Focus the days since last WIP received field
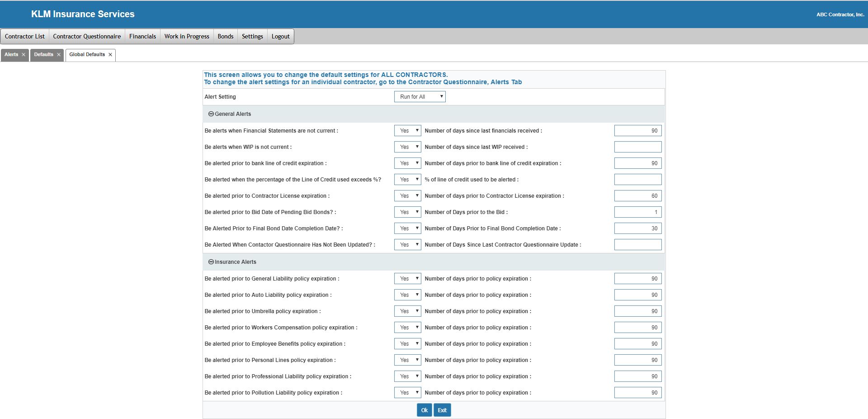This screenshot has height=419, width=868. [x=637, y=147]
